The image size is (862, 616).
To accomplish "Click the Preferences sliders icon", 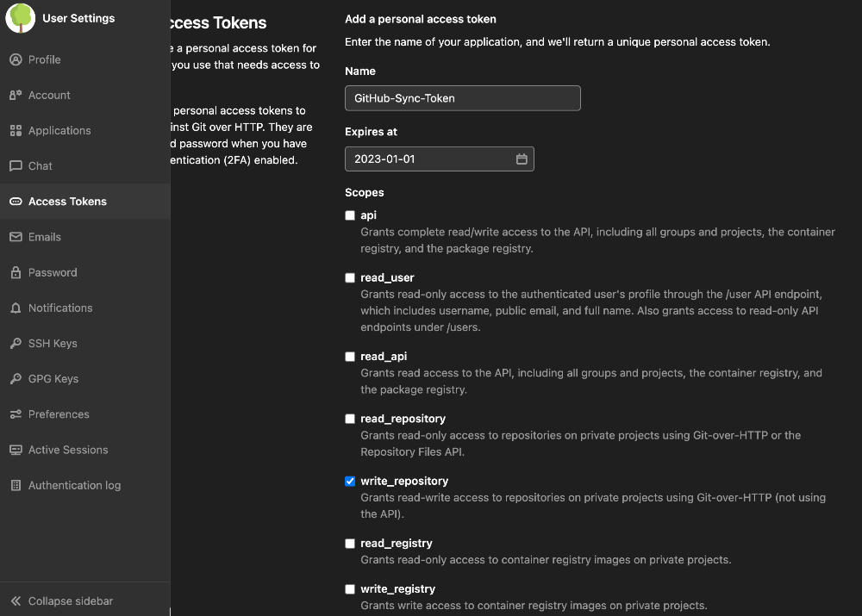I will 16,414.
